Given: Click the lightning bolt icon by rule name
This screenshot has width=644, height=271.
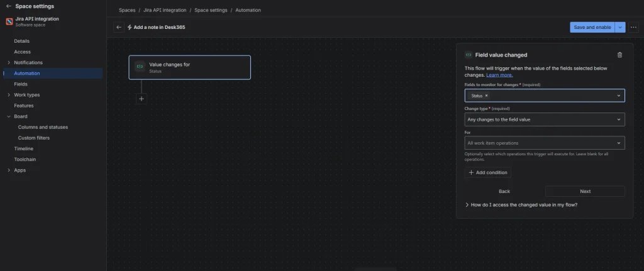Looking at the screenshot, I should click(x=130, y=28).
